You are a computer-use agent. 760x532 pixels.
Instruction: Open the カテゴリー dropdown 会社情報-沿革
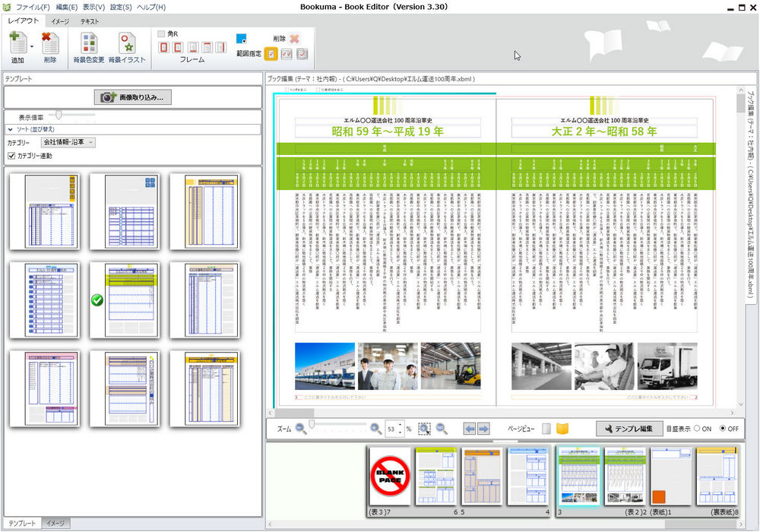click(68, 142)
